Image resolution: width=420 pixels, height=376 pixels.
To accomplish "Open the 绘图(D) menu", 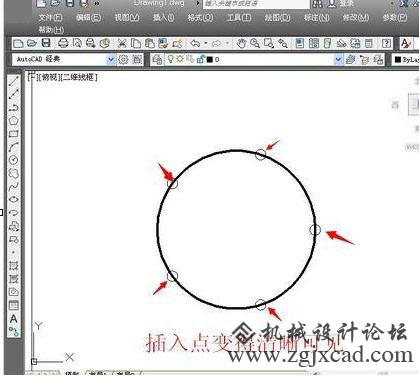I will [277, 17].
